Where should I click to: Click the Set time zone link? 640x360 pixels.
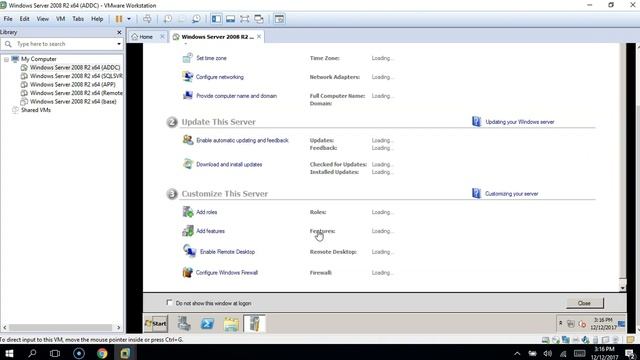pos(211,58)
